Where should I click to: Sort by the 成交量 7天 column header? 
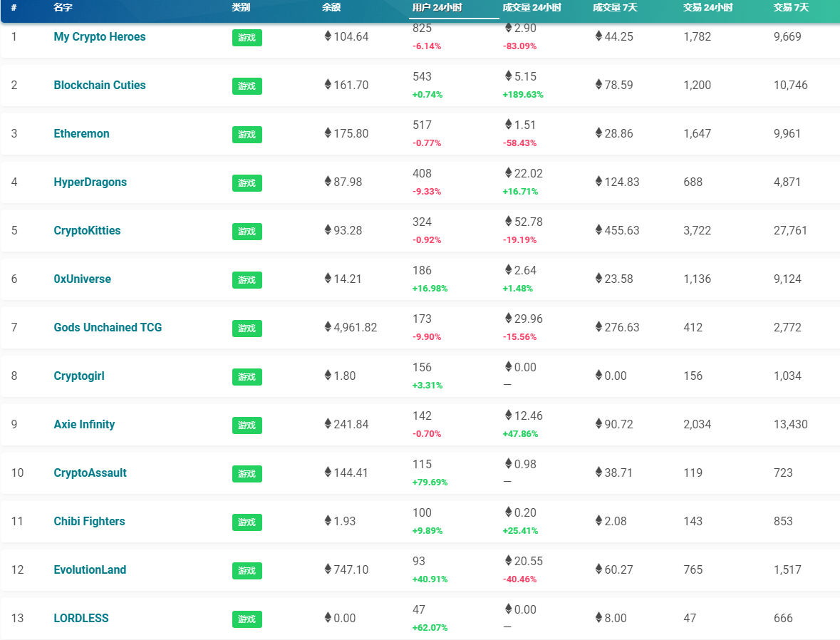[x=615, y=8]
